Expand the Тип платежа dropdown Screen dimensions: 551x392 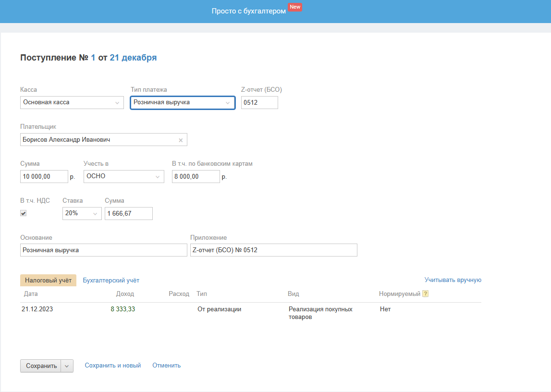tap(183, 102)
